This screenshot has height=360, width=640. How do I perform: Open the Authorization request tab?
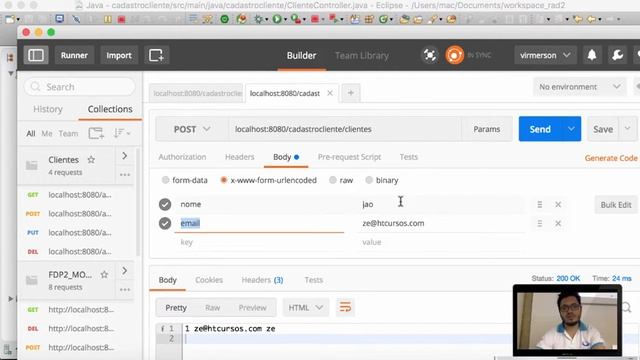[x=182, y=157]
